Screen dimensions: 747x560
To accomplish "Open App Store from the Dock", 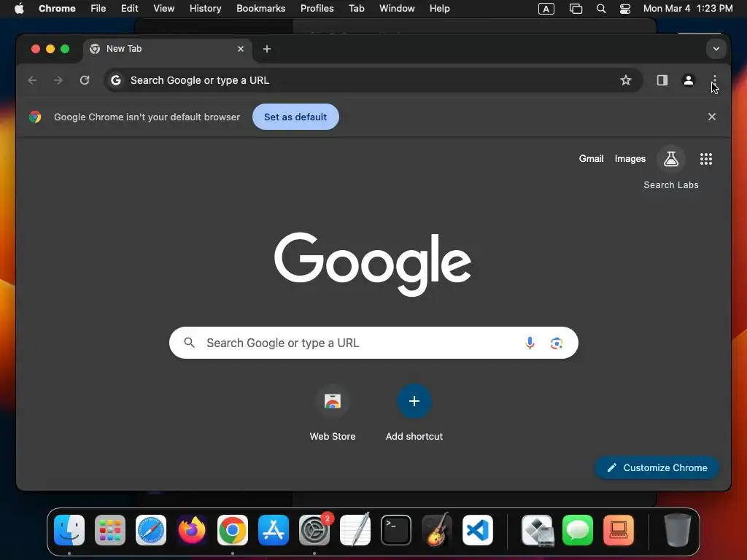I will [x=274, y=530].
